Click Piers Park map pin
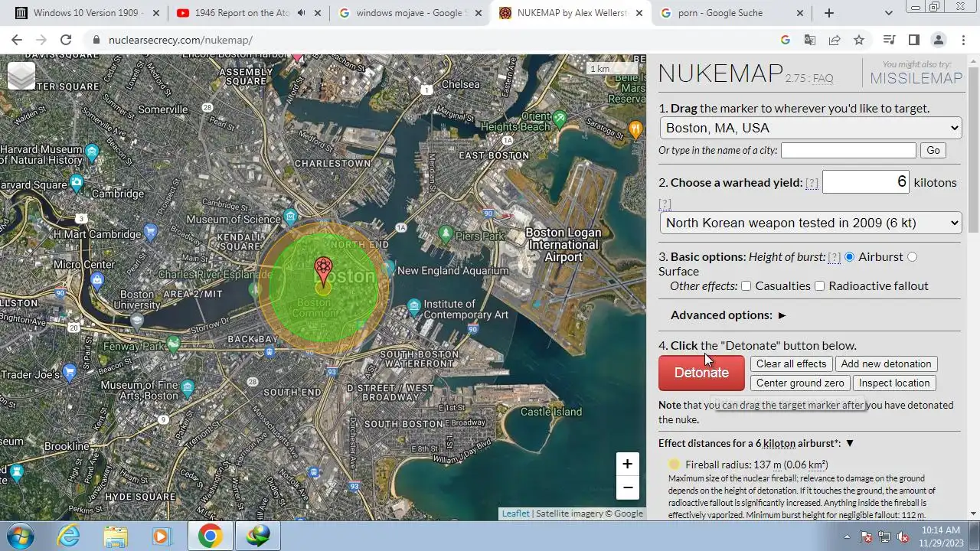This screenshot has height=551, width=980. [x=446, y=233]
